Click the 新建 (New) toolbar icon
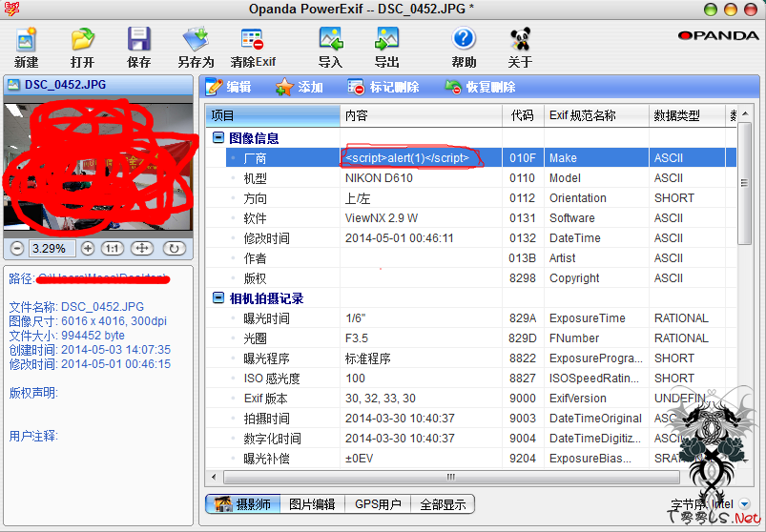This screenshot has height=532, width=766. [26, 47]
